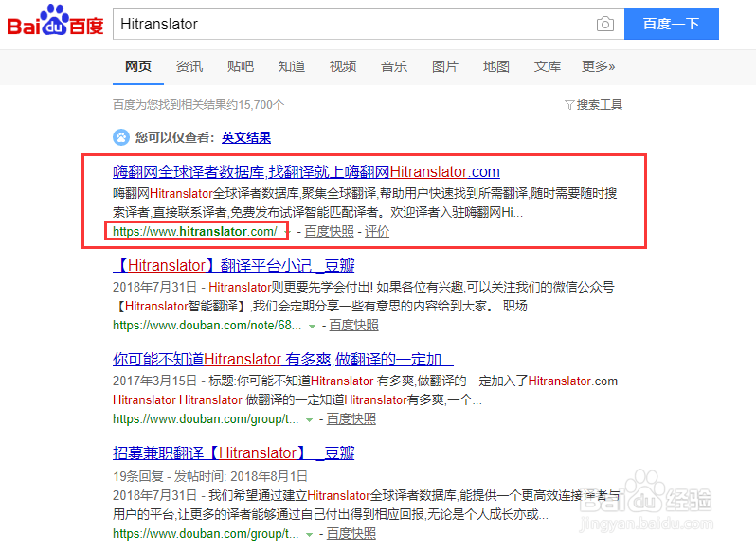Switch to the 音乐 tab
Viewport: 756px width, 550px height.
[394, 66]
